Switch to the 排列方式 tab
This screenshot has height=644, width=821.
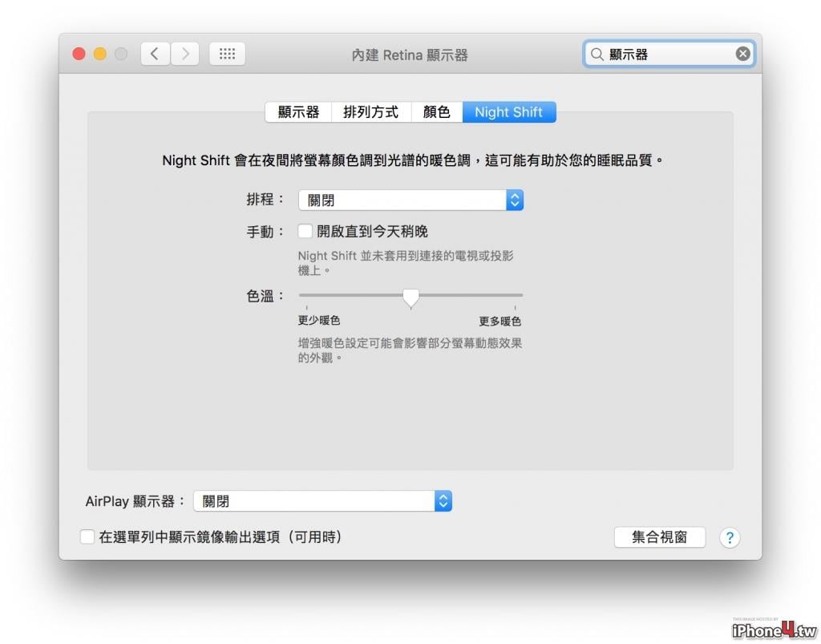click(x=371, y=112)
